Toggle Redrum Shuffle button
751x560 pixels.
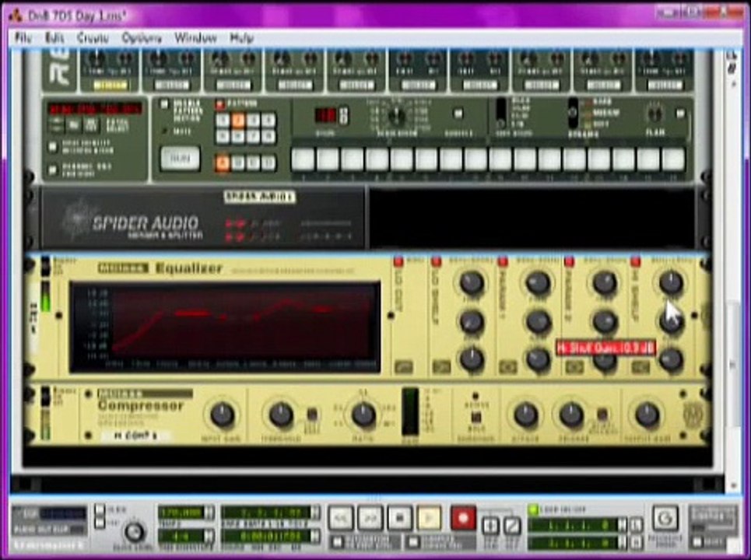point(458,114)
